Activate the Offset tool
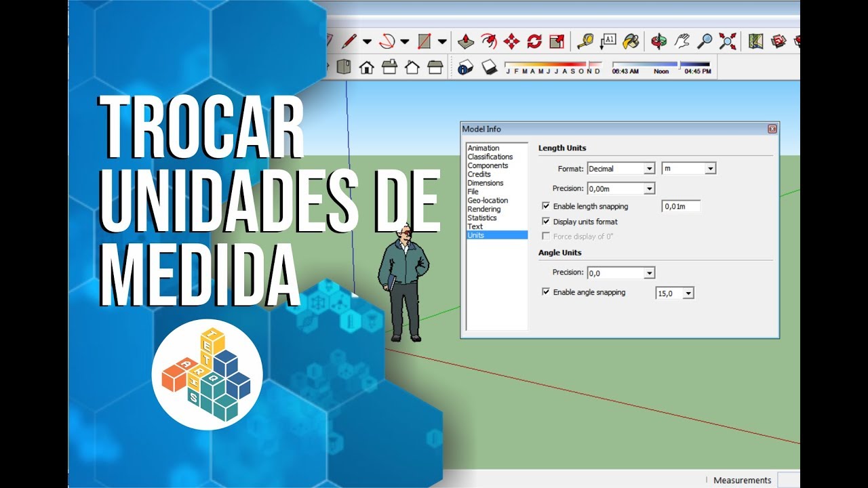Viewport: 868px width, 488px height. point(488,41)
